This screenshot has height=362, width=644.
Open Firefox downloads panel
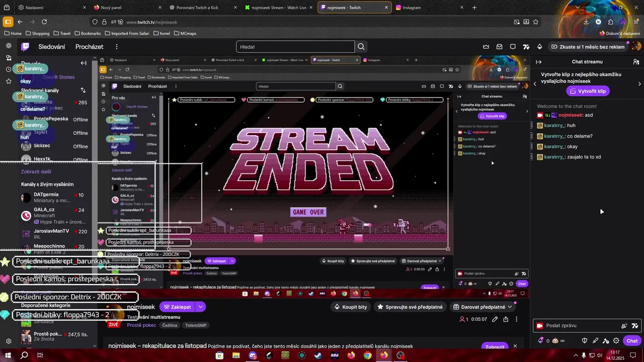coord(586,22)
